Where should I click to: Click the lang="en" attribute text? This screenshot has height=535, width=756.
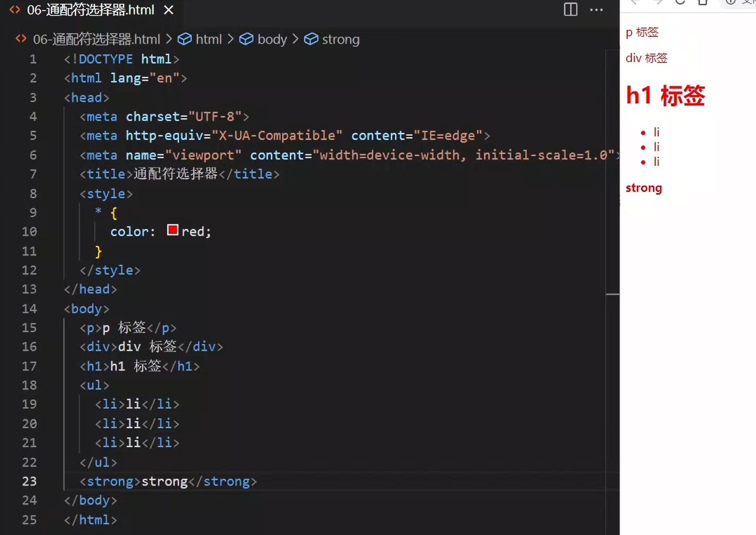pyautogui.click(x=145, y=78)
